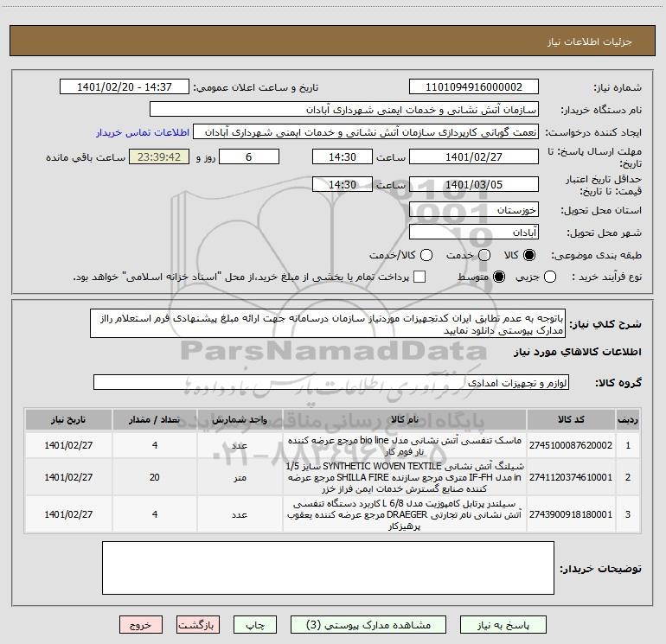Click the جزئیات اطلاعات نیاز header title
Viewport: 666px width, 644px height.
[x=590, y=41]
